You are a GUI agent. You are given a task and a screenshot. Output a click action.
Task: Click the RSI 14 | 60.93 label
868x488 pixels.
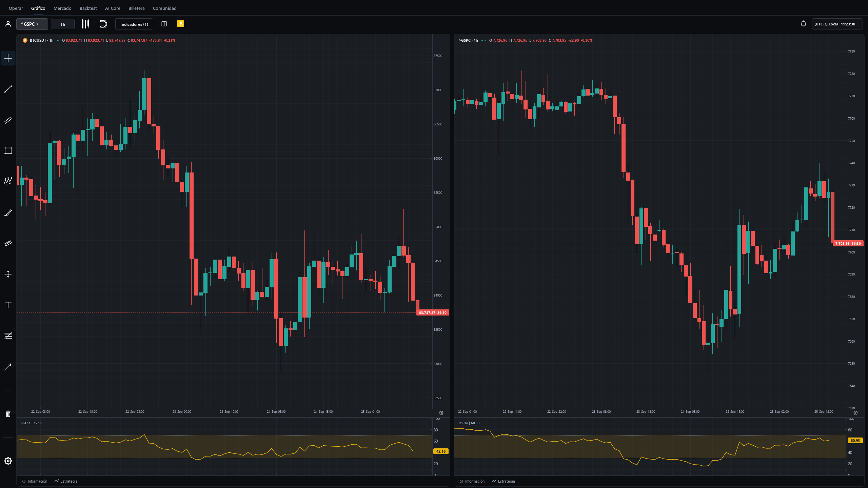point(469,423)
